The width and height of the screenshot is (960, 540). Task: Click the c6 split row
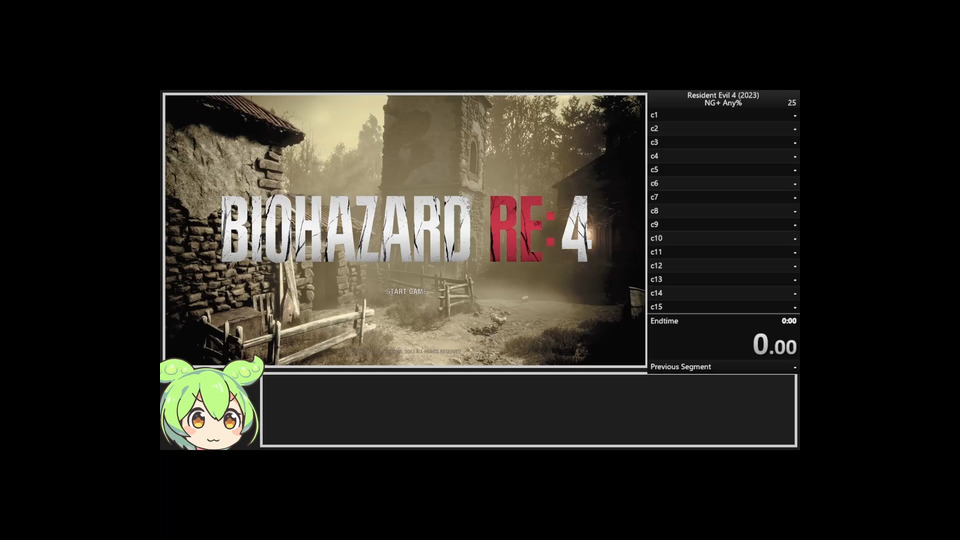tap(724, 183)
